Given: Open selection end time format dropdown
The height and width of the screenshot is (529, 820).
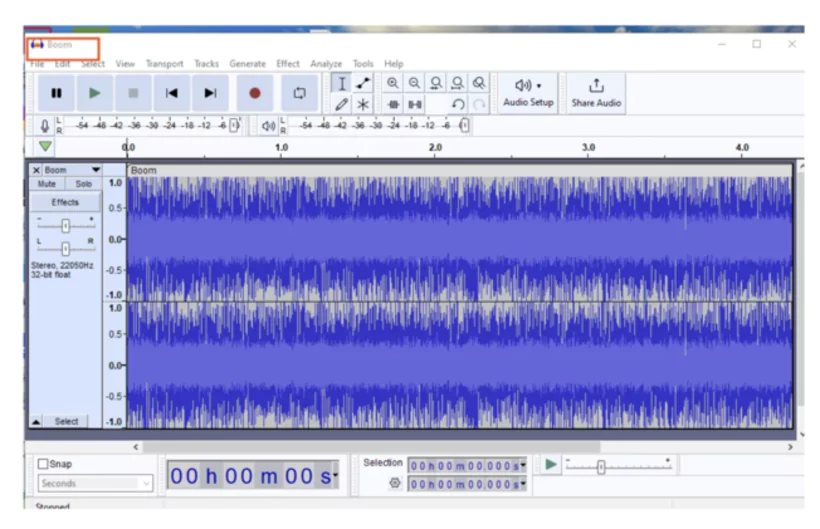Looking at the screenshot, I should tap(522, 485).
